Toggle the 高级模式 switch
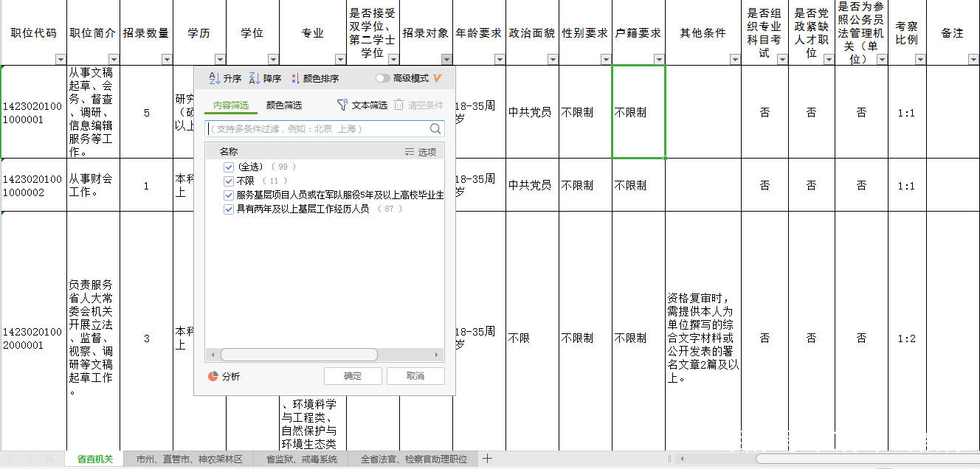The height and width of the screenshot is (469, 980). click(x=382, y=78)
